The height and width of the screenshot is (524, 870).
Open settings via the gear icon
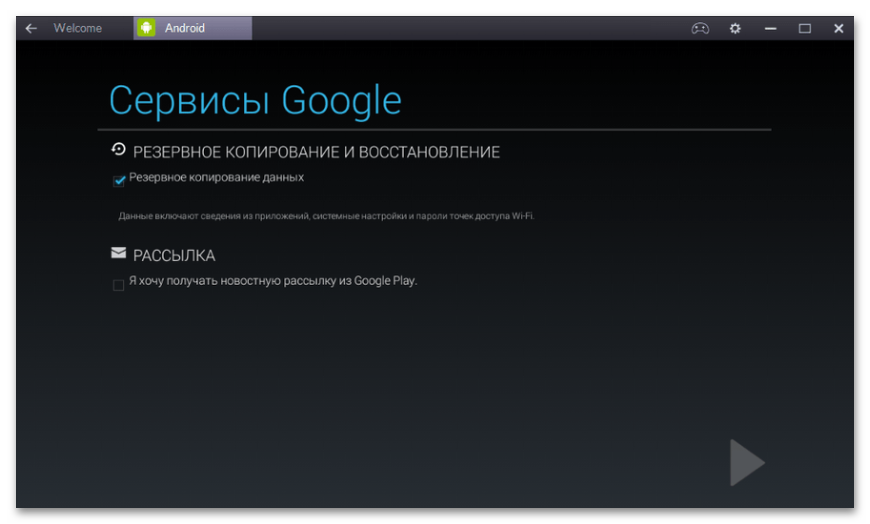[735, 28]
